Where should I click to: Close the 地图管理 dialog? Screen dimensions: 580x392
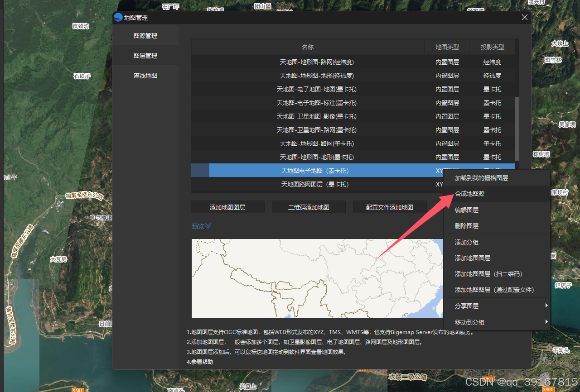click(x=525, y=17)
